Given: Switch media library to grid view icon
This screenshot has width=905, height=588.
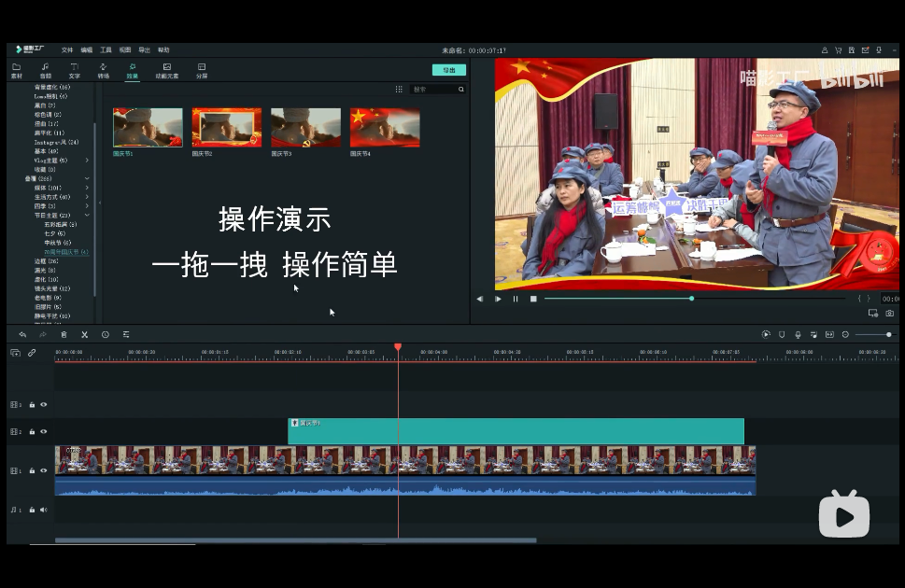Looking at the screenshot, I should tap(399, 90).
